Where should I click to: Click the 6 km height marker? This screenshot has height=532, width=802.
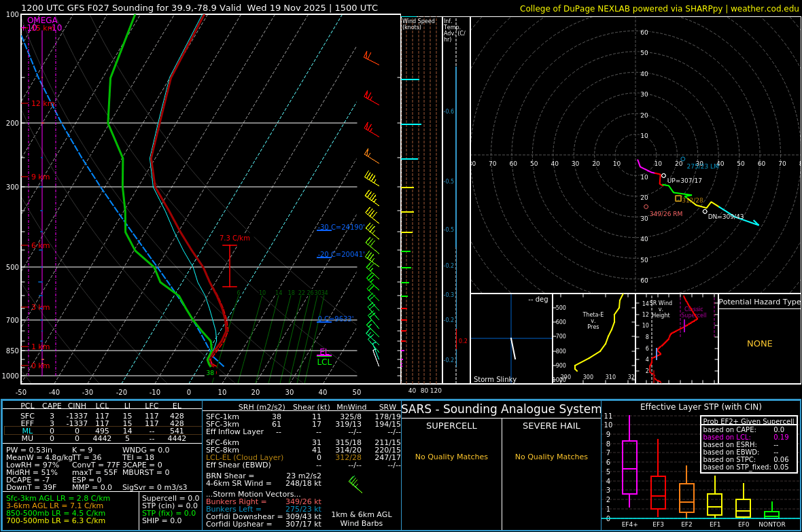pos(40,245)
